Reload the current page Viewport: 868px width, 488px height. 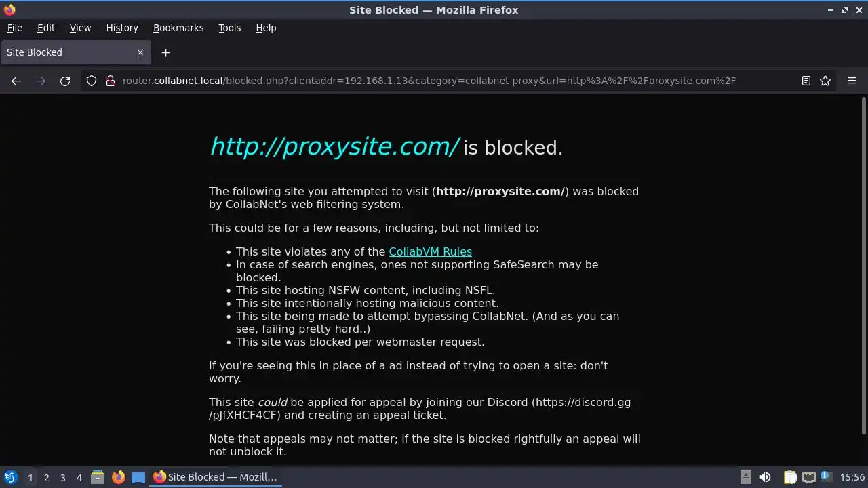65,81
